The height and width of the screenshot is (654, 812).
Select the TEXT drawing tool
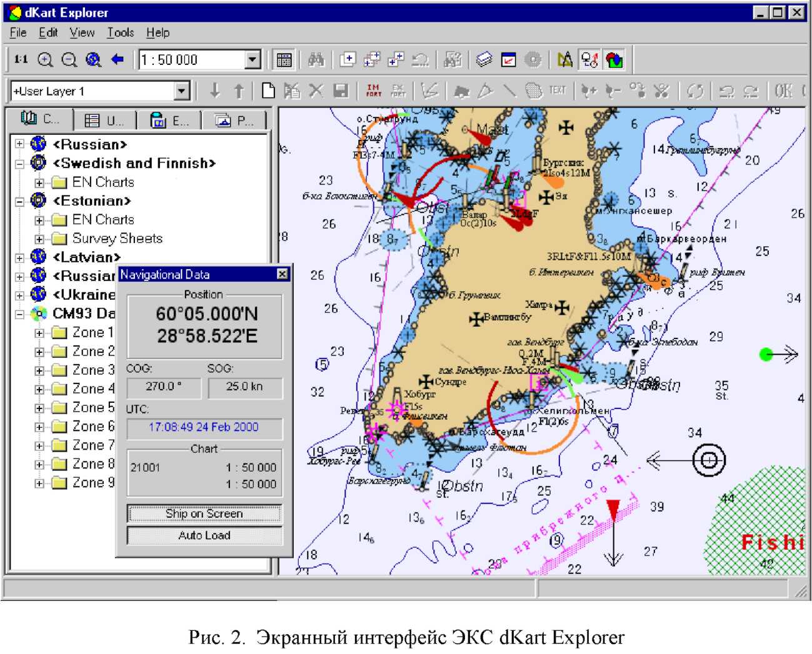558,91
